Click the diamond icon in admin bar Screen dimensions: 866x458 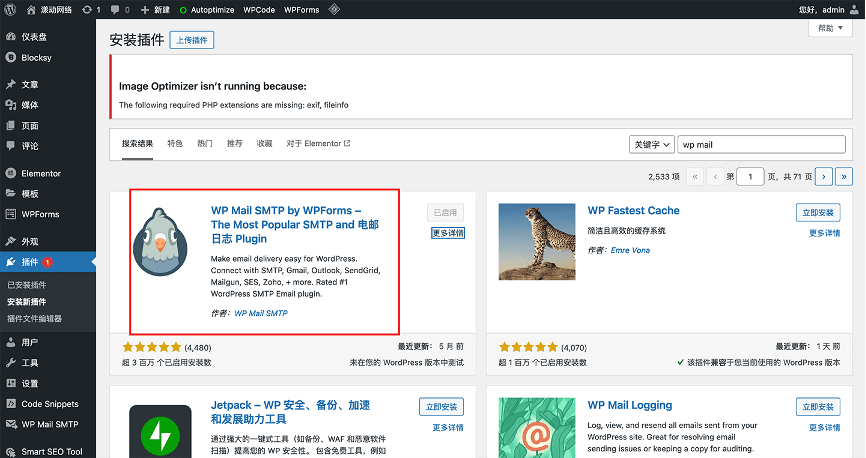334,9
